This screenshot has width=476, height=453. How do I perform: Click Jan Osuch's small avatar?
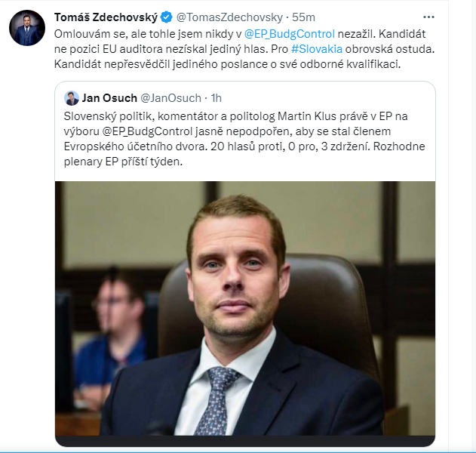point(72,98)
